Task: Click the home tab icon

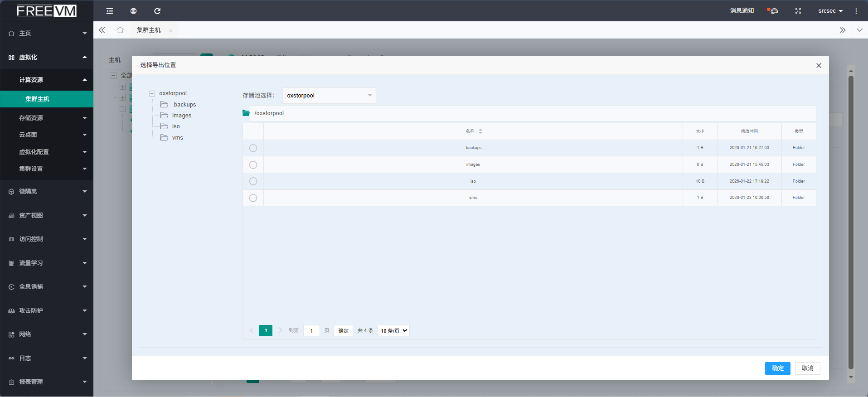Action: [x=120, y=30]
